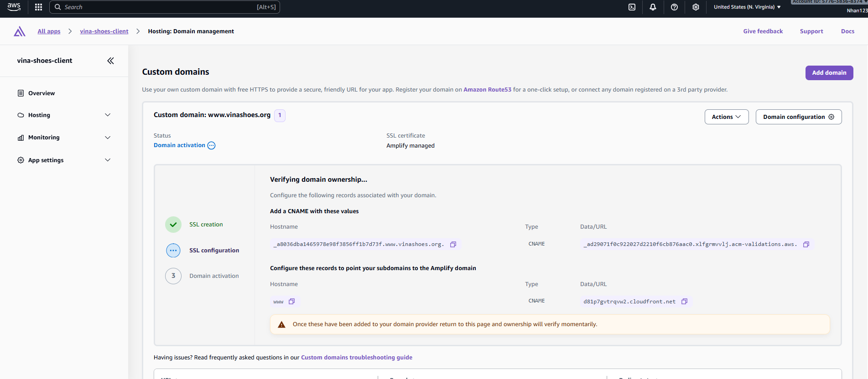The image size is (868, 379).
Task: Open the Give feedback link
Action: (763, 31)
